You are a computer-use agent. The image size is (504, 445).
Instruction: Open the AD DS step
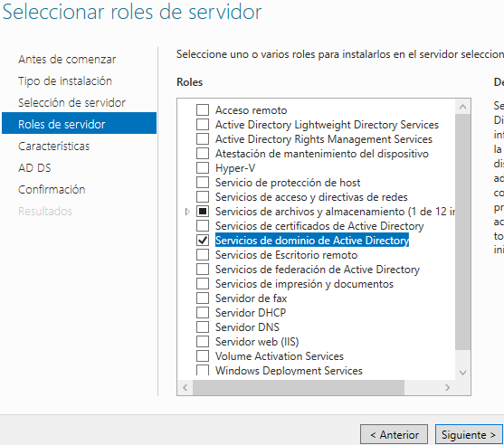[x=34, y=167]
